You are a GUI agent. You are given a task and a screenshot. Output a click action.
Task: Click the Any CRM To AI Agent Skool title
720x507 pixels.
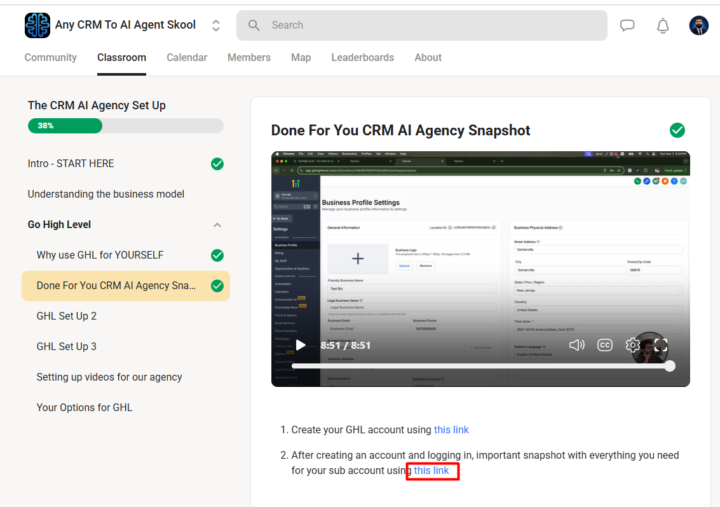pos(125,25)
